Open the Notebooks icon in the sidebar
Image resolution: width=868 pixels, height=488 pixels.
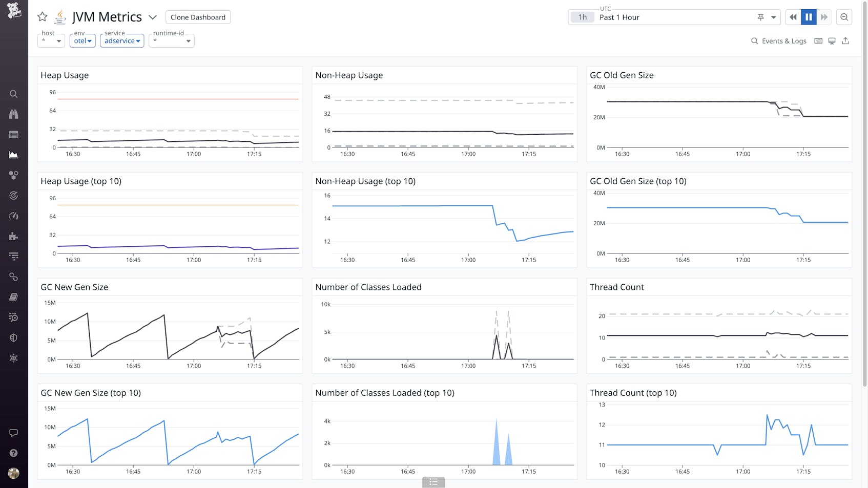14,297
